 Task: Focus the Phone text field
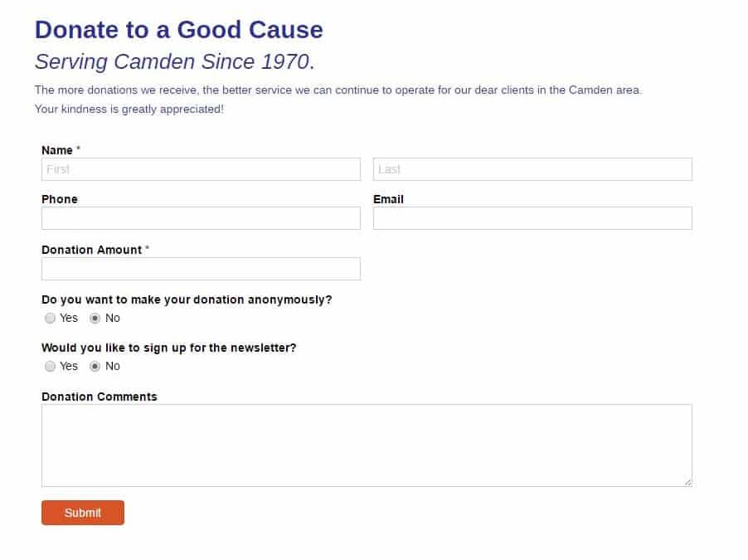coord(201,218)
